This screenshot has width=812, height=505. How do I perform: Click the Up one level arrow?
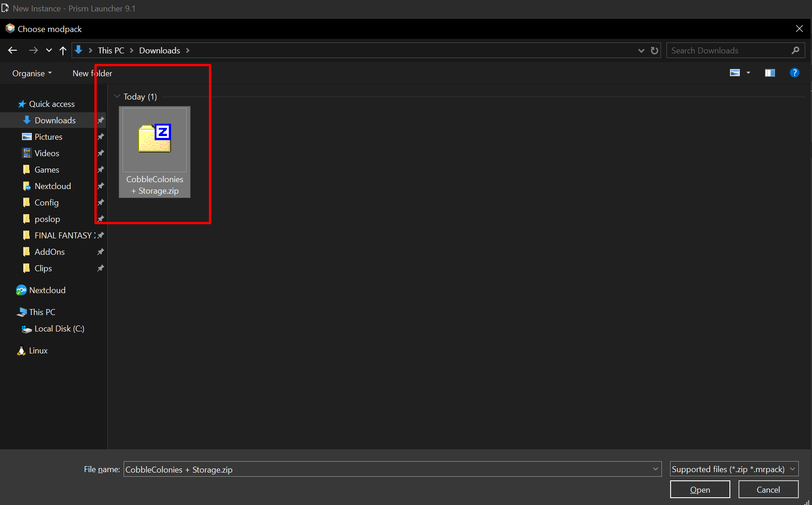[63, 50]
